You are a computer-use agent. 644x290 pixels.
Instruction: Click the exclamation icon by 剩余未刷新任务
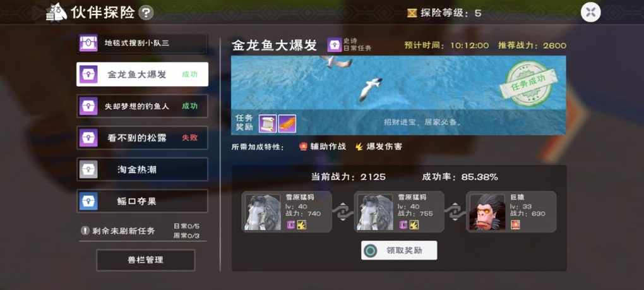(85, 231)
